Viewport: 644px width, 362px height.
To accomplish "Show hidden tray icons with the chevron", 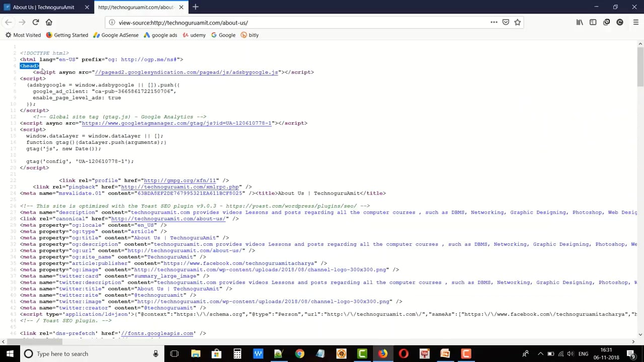I will (x=540, y=354).
